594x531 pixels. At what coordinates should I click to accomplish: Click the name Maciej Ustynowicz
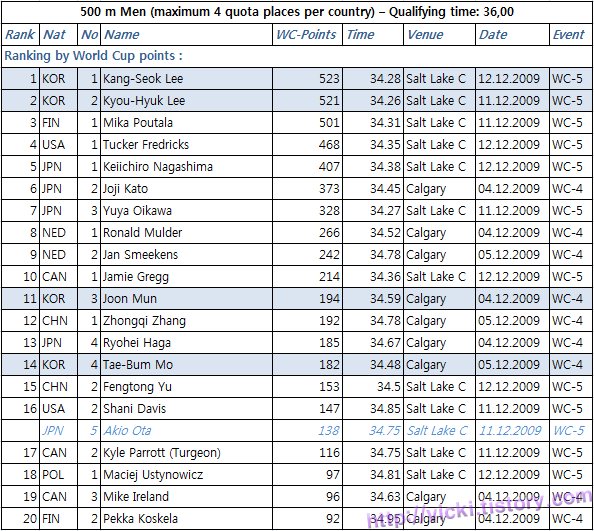153,474
